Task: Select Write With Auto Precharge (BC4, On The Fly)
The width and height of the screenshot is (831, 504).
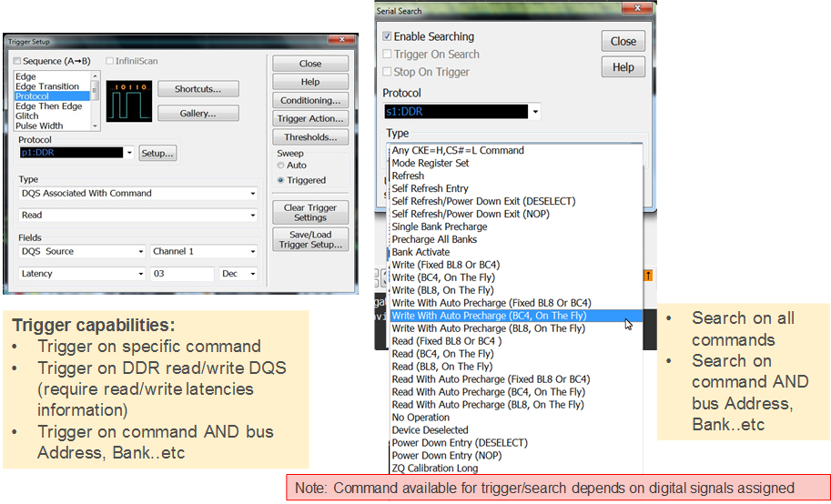Action: click(x=489, y=316)
